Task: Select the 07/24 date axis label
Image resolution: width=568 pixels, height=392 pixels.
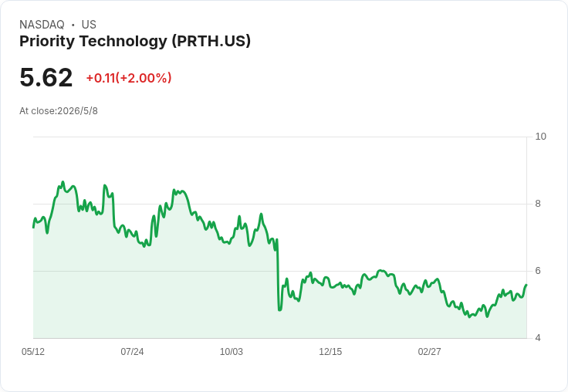Action: (132, 352)
